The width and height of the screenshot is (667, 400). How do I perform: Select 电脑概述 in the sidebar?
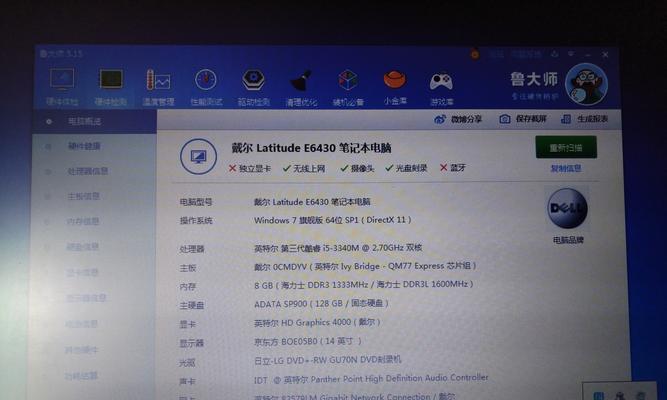tap(94, 121)
